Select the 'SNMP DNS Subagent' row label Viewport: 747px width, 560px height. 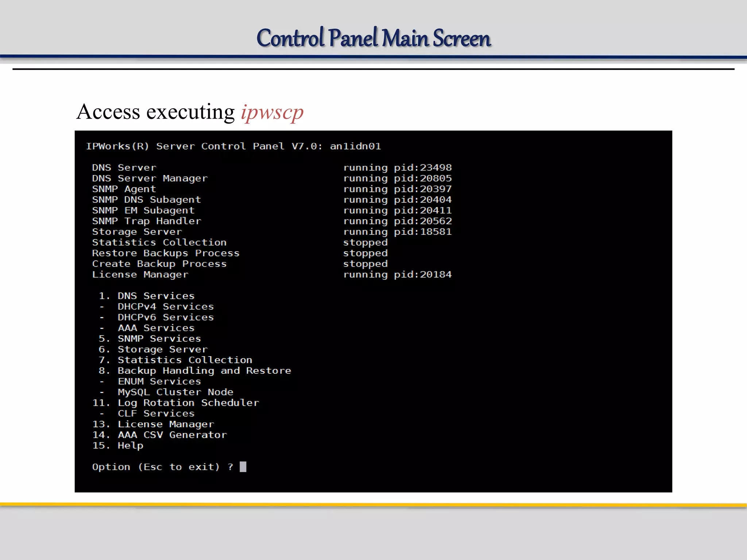147,200
